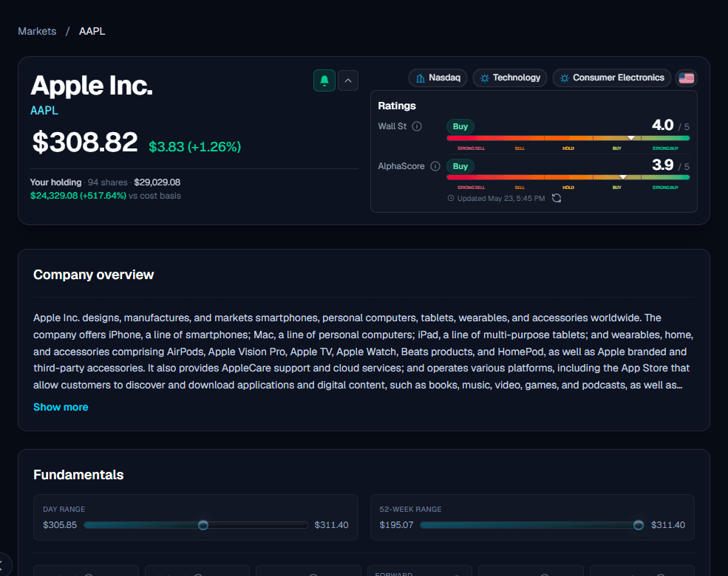Click the Nasdaq building icon
This screenshot has height=576, width=728.
point(421,78)
